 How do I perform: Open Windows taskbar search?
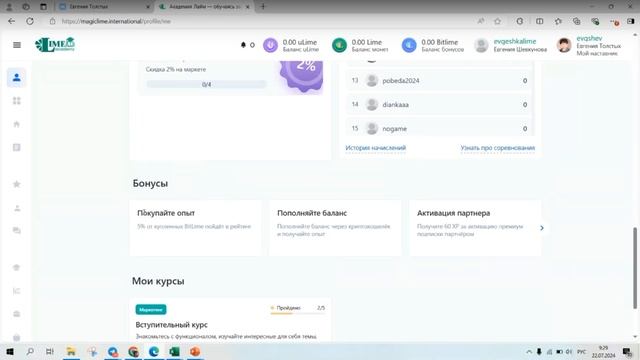[30, 351]
